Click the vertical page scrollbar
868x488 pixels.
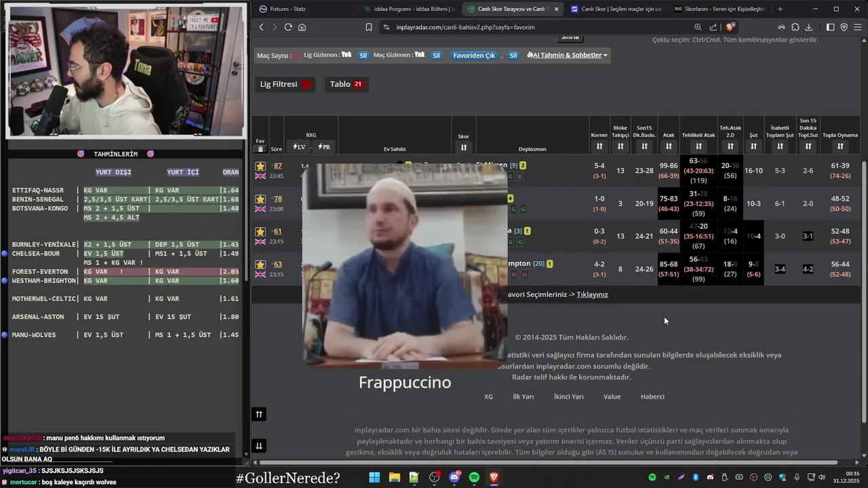[863, 291]
